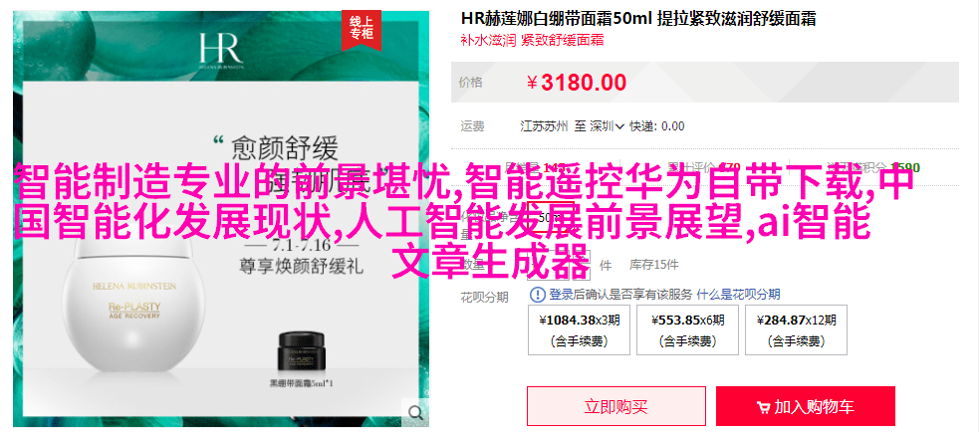
Task: Click the 加入购物车 button
Action: [806, 408]
